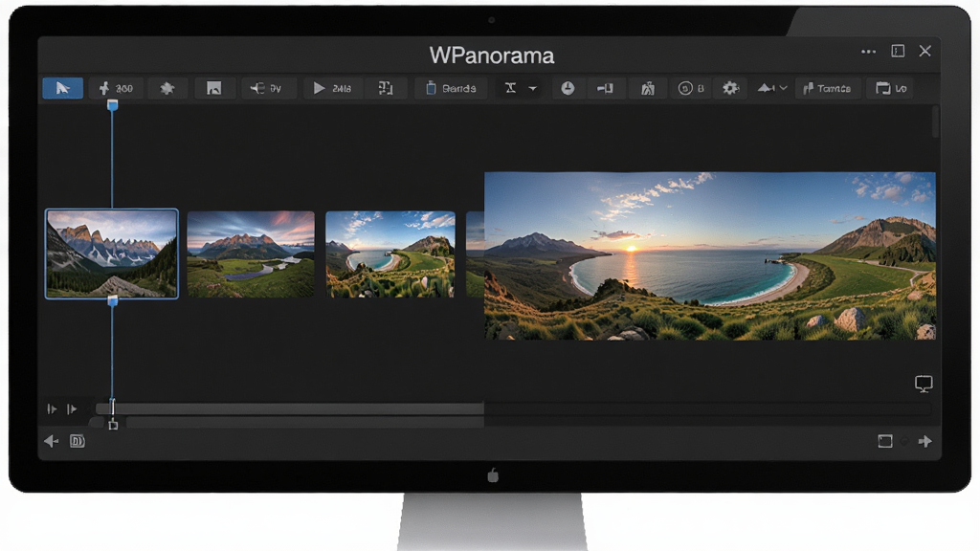
Task: Click the top blue marker handle above thumbnails
Action: coord(113,105)
